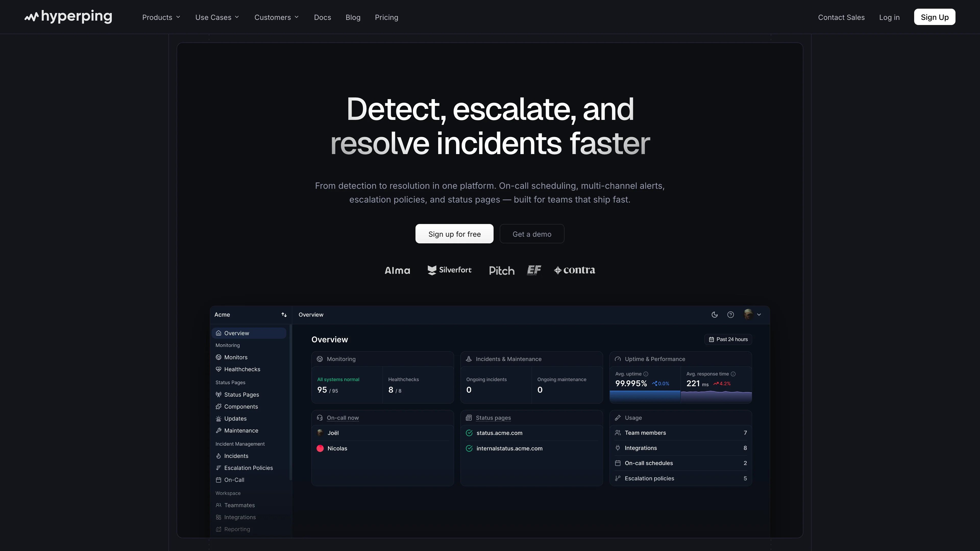This screenshot has width=980, height=551.
Task: Click the Sign up for free button
Action: pyautogui.click(x=454, y=233)
